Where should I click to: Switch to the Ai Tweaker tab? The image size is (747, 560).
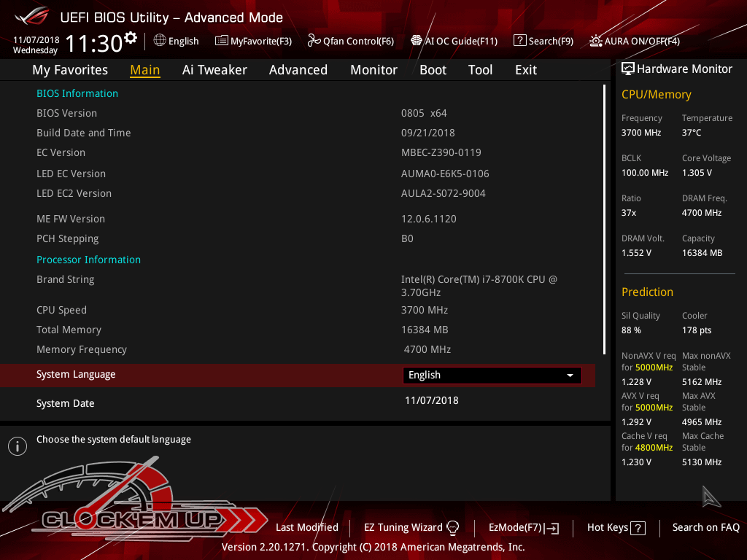pyautogui.click(x=214, y=70)
